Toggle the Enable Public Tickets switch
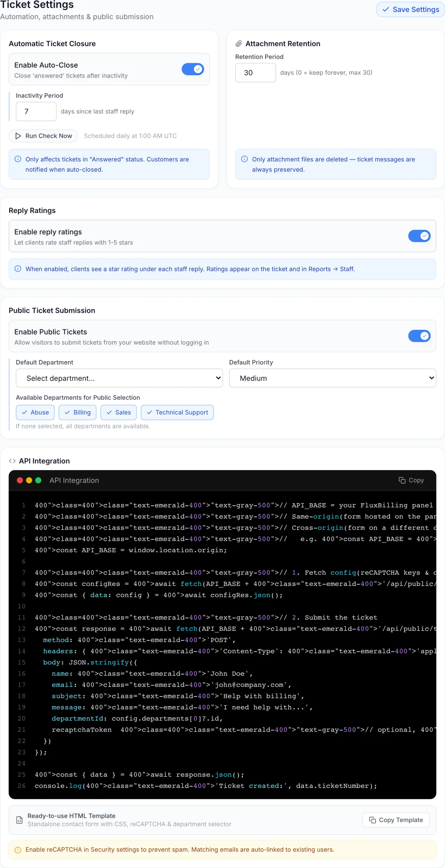This screenshot has height=868, width=445. pos(419,336)
